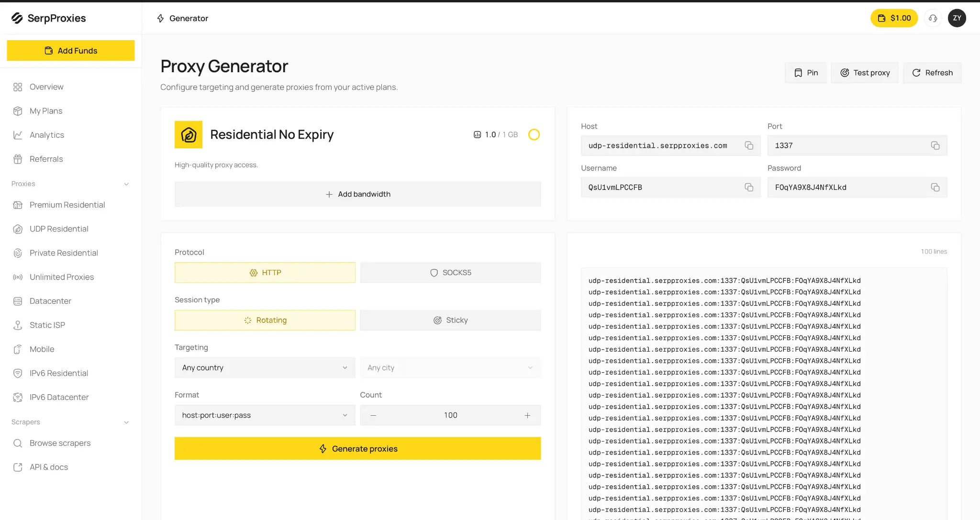Click the Port field 1337
The width and height of the screenshot is (980, 520).
[857, 145]
